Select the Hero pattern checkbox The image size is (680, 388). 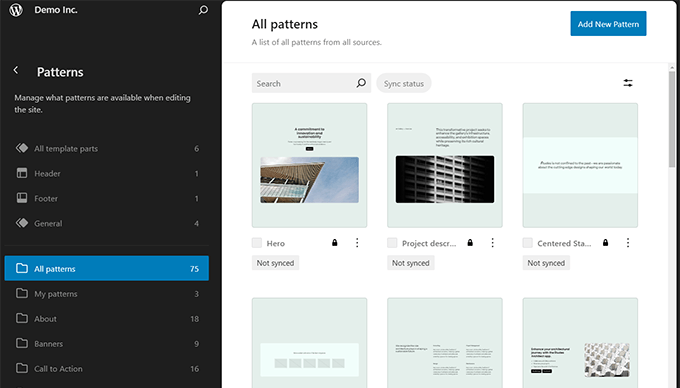[x=257, y=243]
